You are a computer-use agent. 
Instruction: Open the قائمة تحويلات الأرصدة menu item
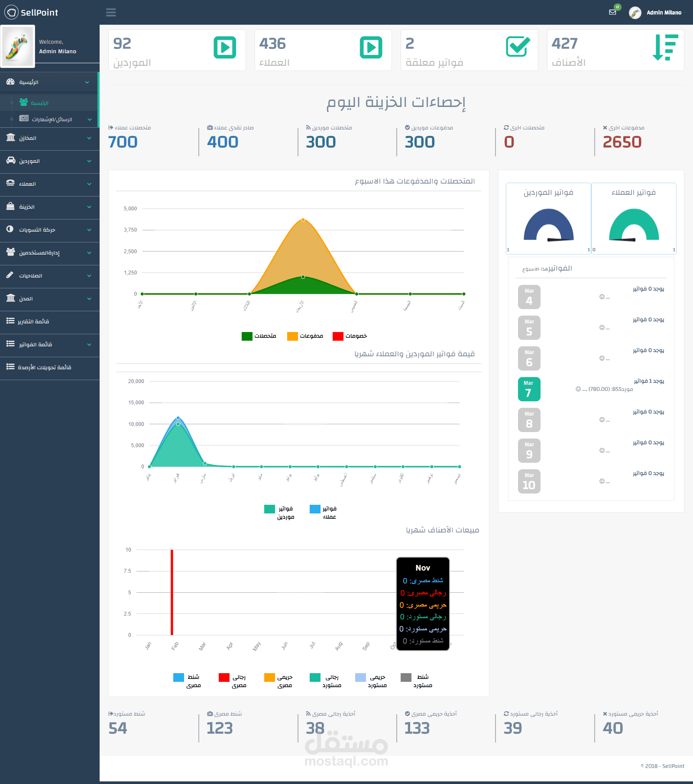pyautogui.click(x=50, y=368)
